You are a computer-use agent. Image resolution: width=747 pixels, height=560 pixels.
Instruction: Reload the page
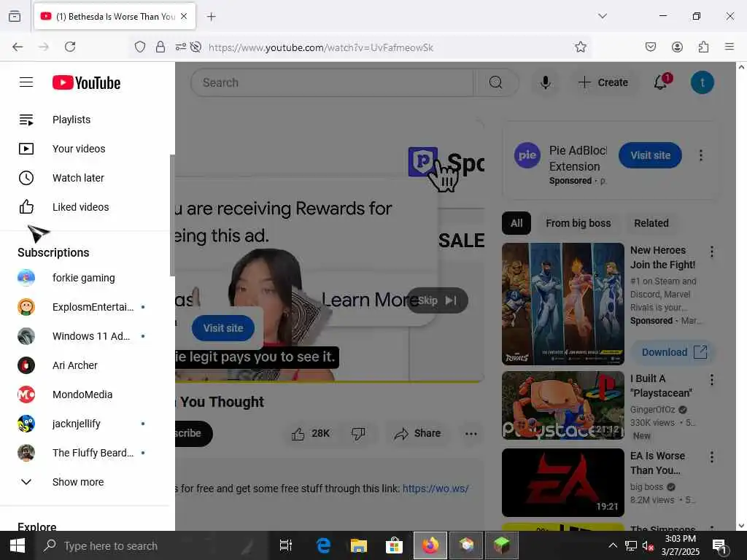pyautogui.click(x=70, y=47)
